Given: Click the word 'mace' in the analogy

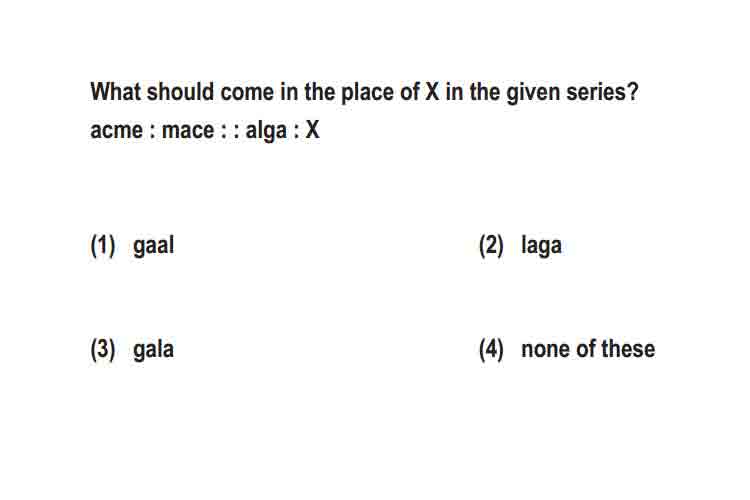Looking at the screenshot, I should tap(188, 131).
